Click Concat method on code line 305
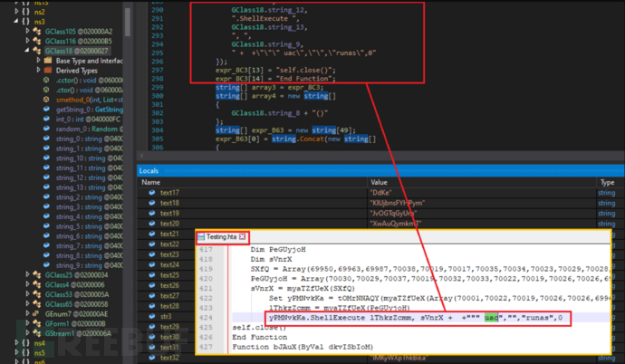 point(312,139)
